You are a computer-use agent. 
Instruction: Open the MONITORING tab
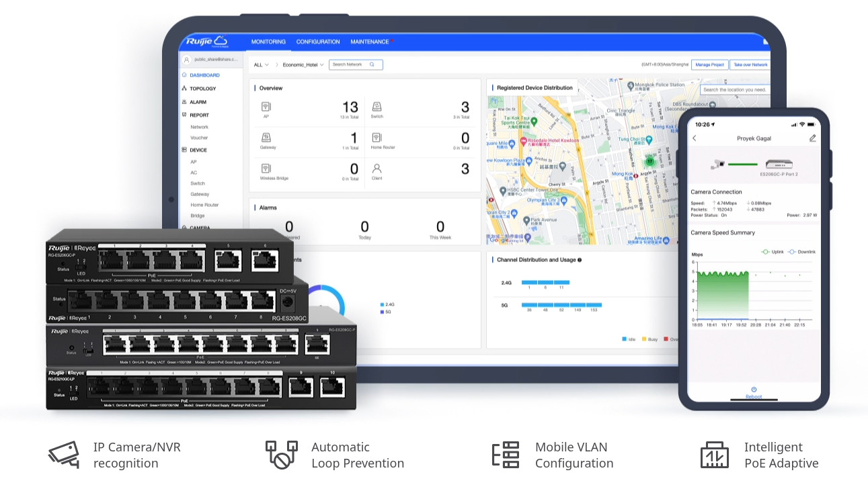click(268, 42)
